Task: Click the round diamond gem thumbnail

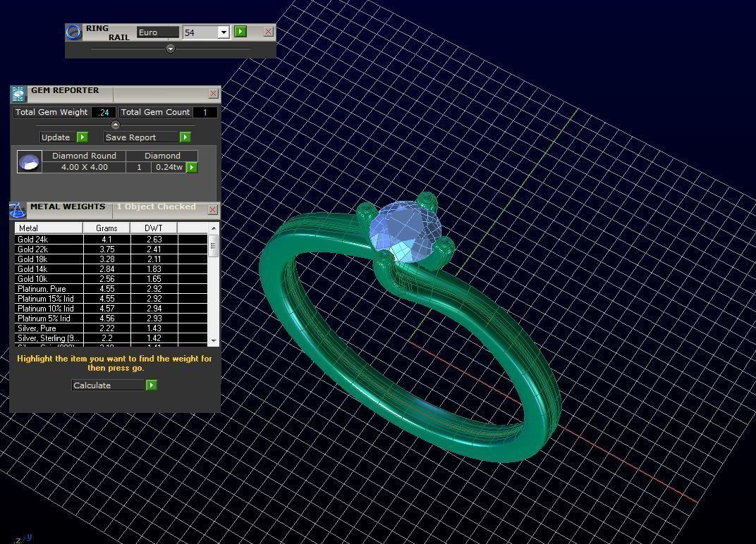Action: (x=29, y=161)
